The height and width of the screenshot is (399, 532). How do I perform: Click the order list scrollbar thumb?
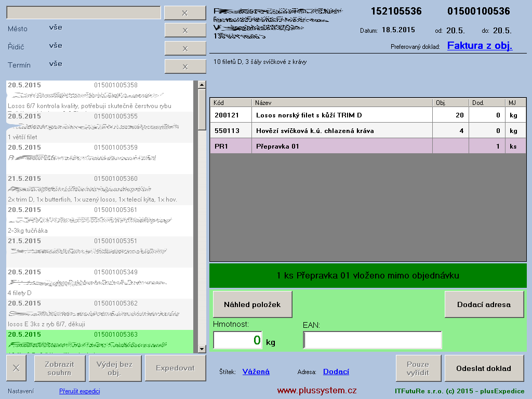(202, 109)
